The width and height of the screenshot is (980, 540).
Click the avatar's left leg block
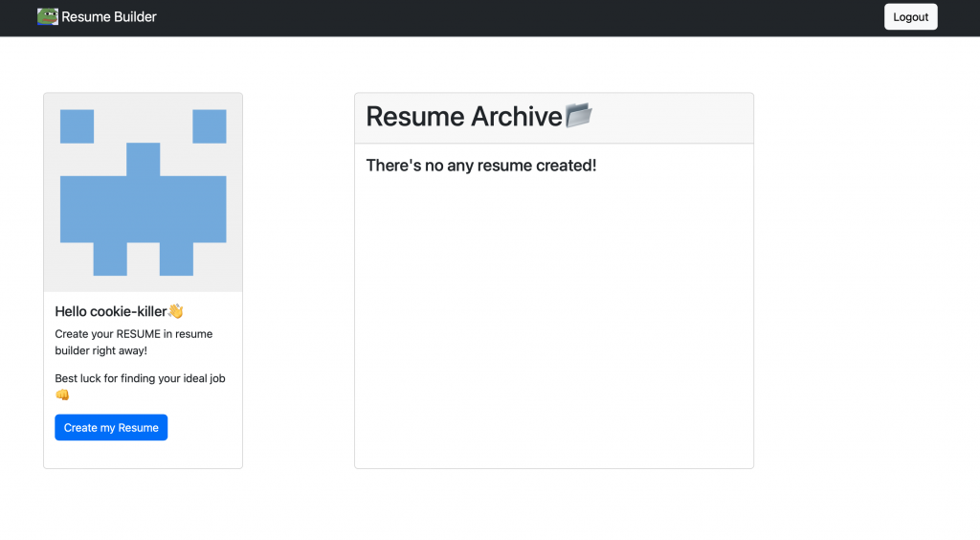(x=110, y=259)
